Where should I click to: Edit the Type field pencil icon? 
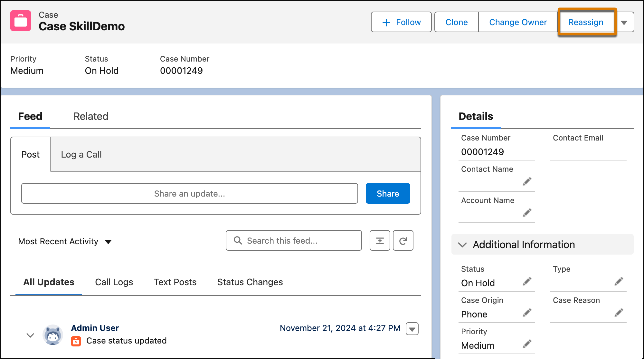[x=619, y=281]
